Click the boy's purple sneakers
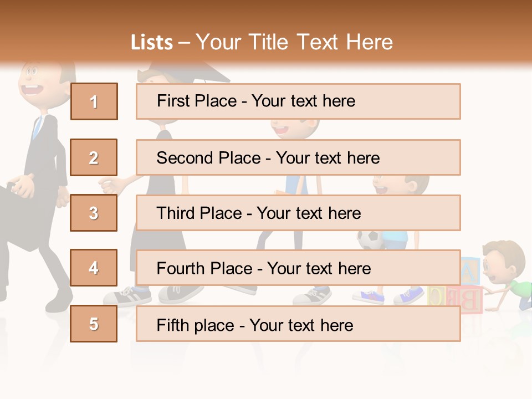Viewport: 532px width, 399px height. 370,296
